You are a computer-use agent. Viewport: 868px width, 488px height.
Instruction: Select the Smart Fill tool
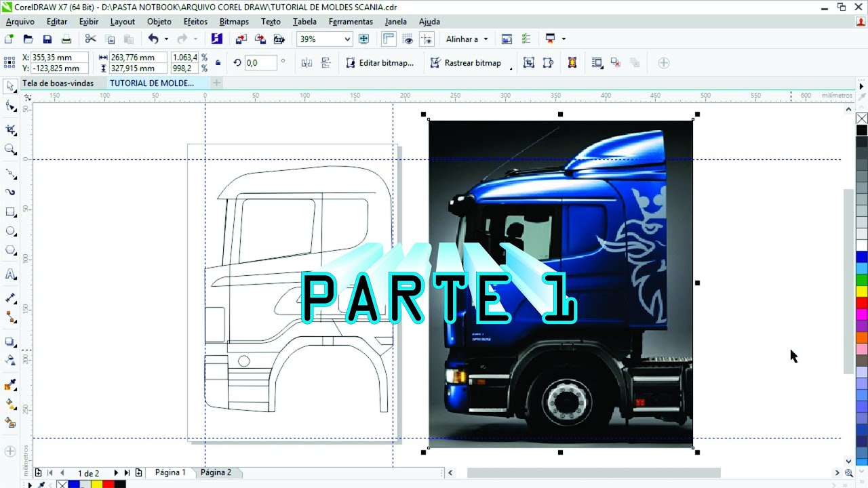pyautogui.click(x=10, y=423)
